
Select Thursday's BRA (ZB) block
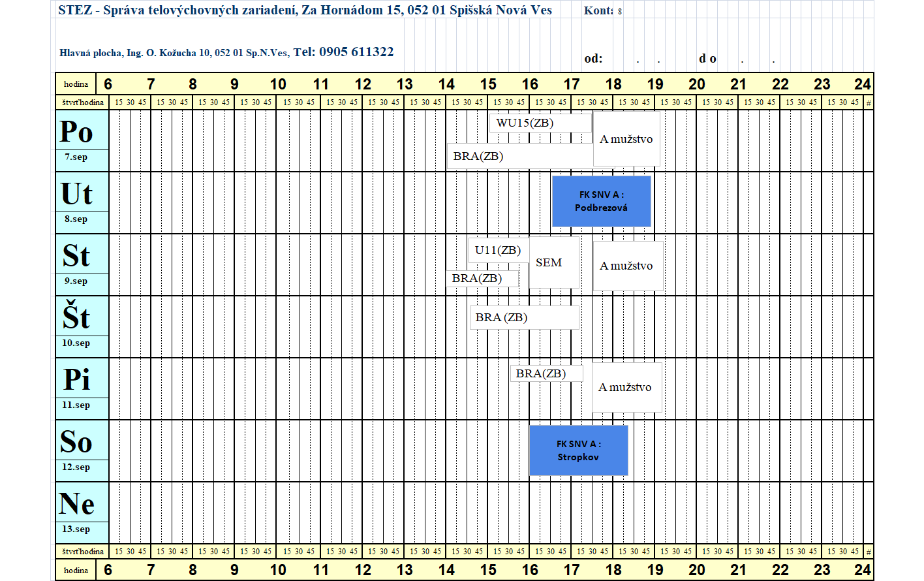click(x=524, y=317)
